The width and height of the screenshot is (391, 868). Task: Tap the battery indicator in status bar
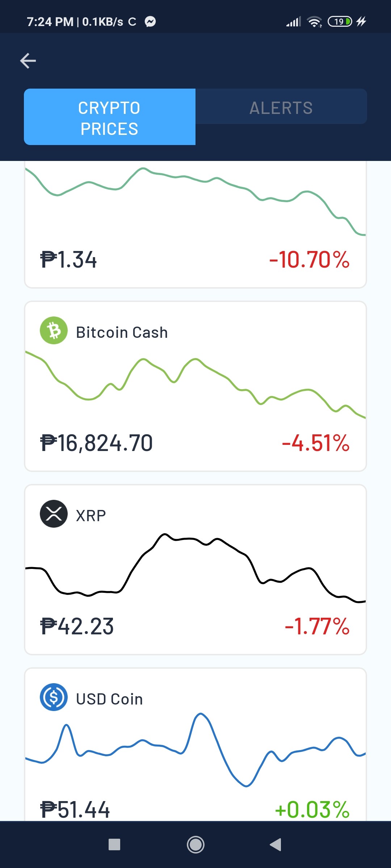pyautogui.click(x=340, y=22)
